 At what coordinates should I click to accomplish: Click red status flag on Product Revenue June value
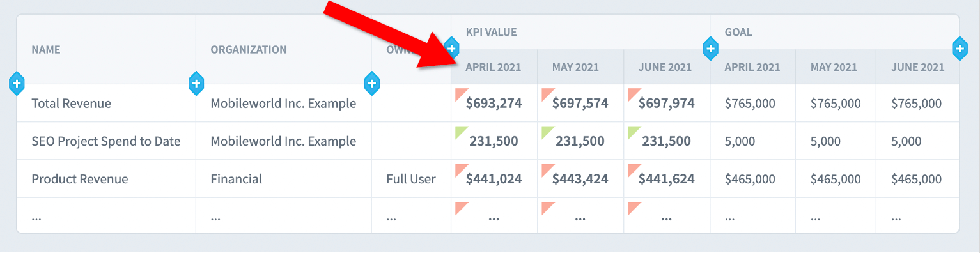[x=633, y=169]
